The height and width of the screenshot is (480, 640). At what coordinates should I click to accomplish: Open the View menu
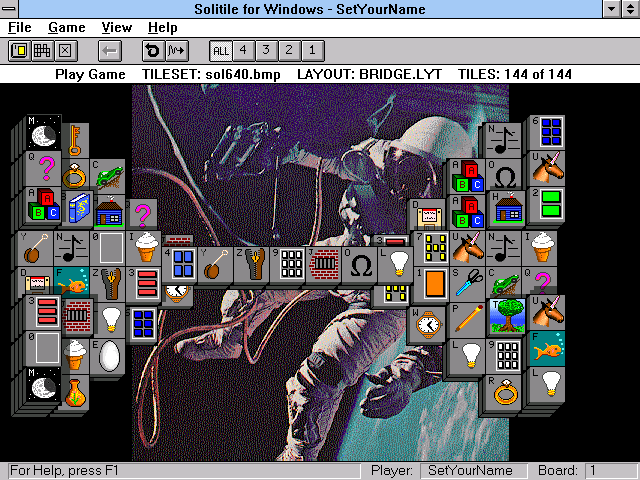point(117,28)
